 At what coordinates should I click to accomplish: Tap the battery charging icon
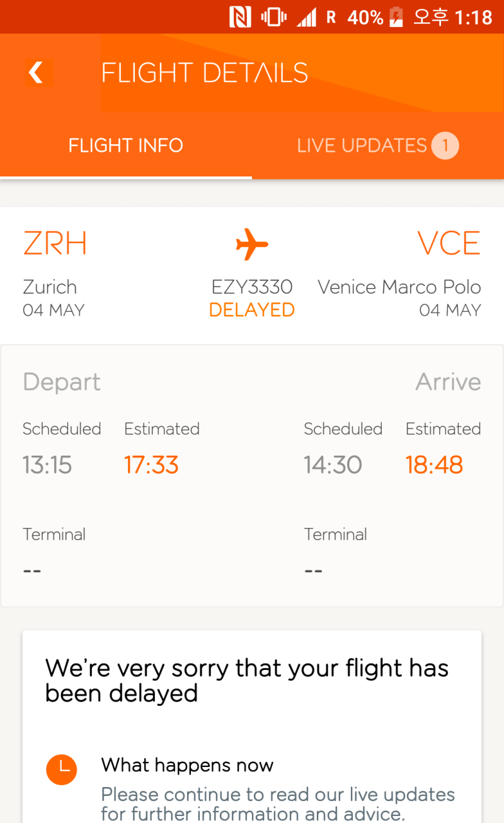396,17
